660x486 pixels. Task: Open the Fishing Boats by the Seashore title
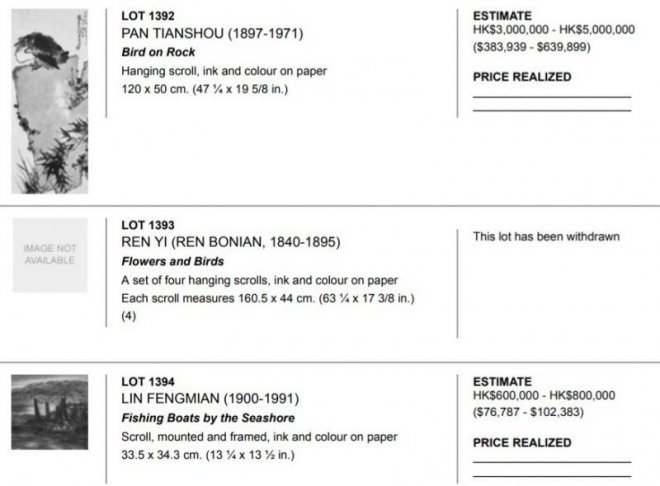point(208,418)
